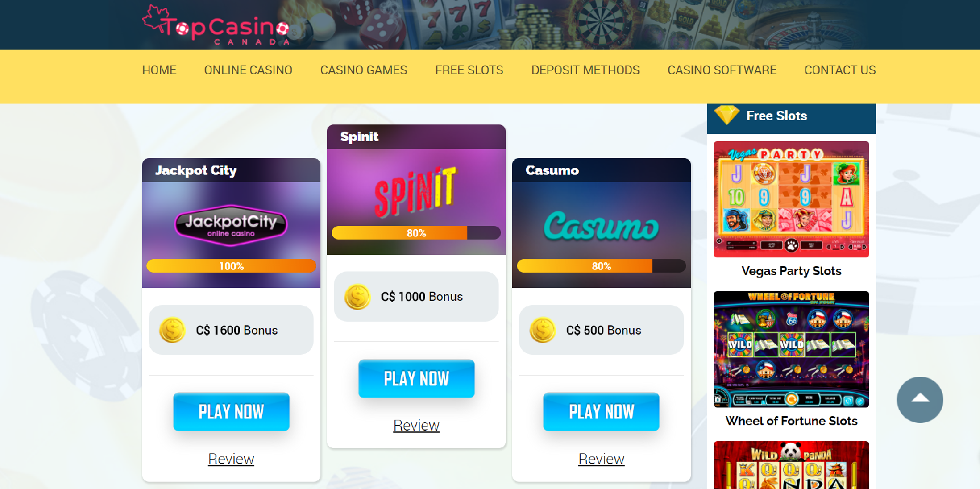Click the scroll-to-top arrow button
980x489 pixels.
[920, 400]
